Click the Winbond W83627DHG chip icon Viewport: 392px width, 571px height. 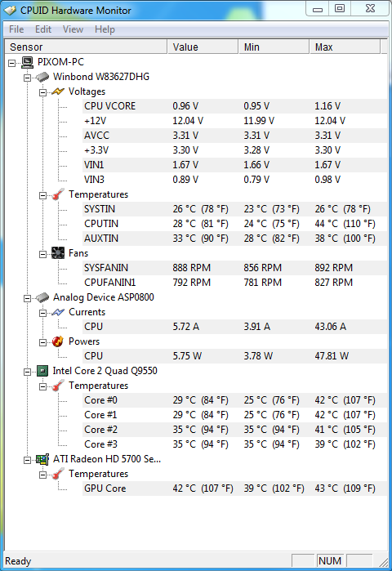click(x=42, y=77)
